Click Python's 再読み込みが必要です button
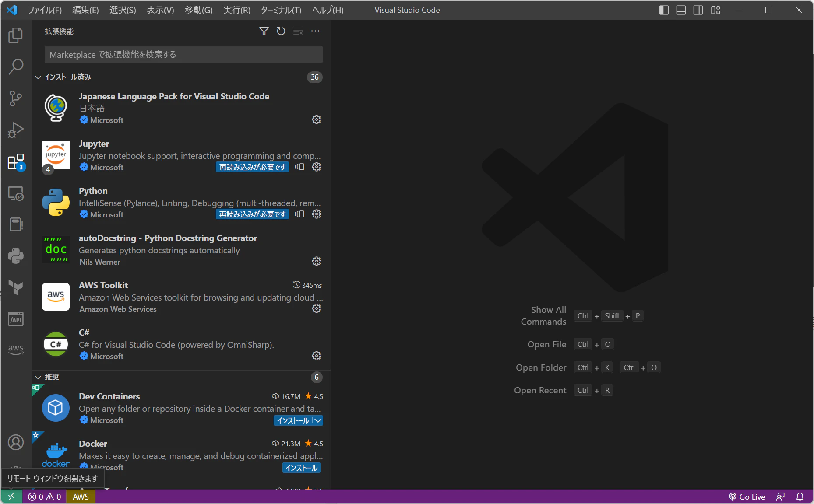 click(252, 214)
